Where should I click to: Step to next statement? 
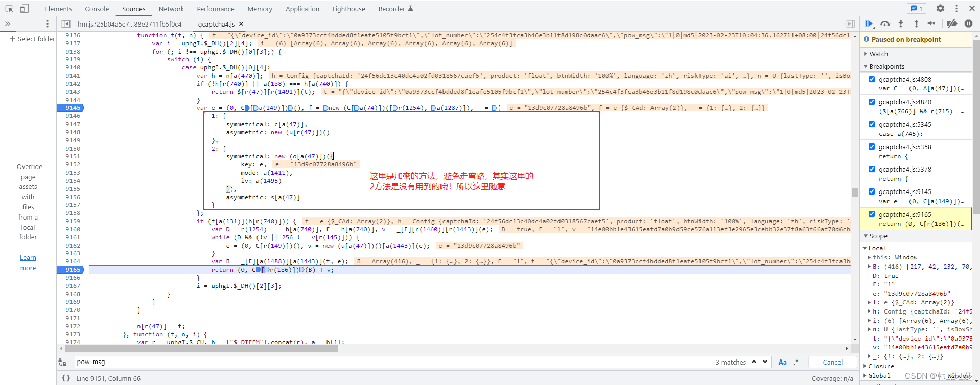pos(931,23)
